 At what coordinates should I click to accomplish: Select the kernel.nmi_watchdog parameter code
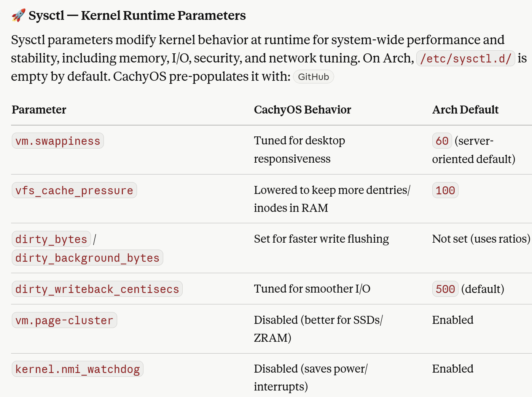pos(78,369)
